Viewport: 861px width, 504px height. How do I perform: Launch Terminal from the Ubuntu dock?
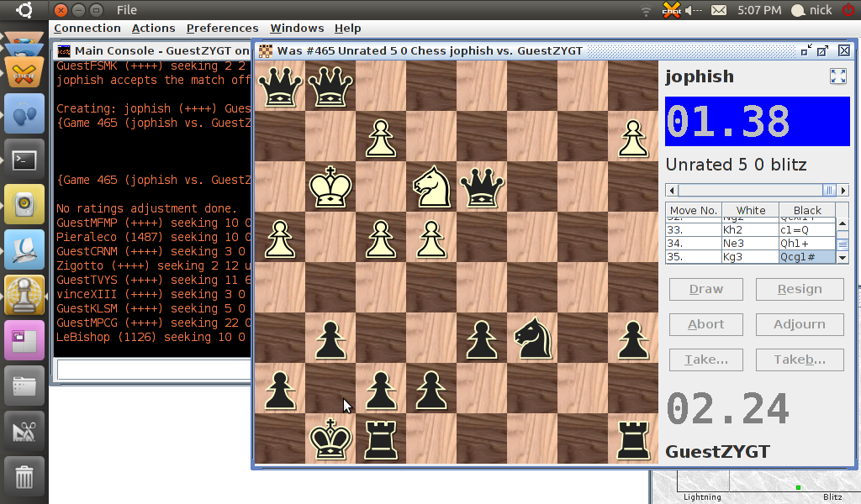coord(24,159)
